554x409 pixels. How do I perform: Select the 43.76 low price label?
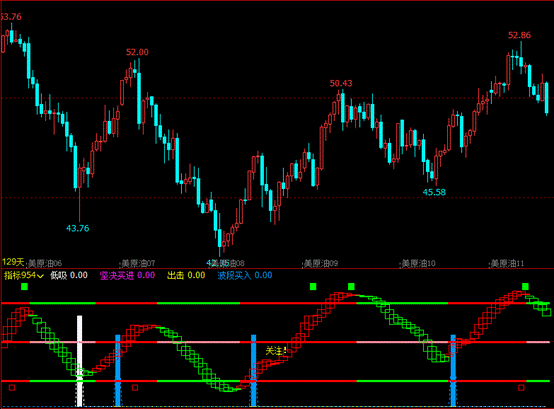click(78, 228)
